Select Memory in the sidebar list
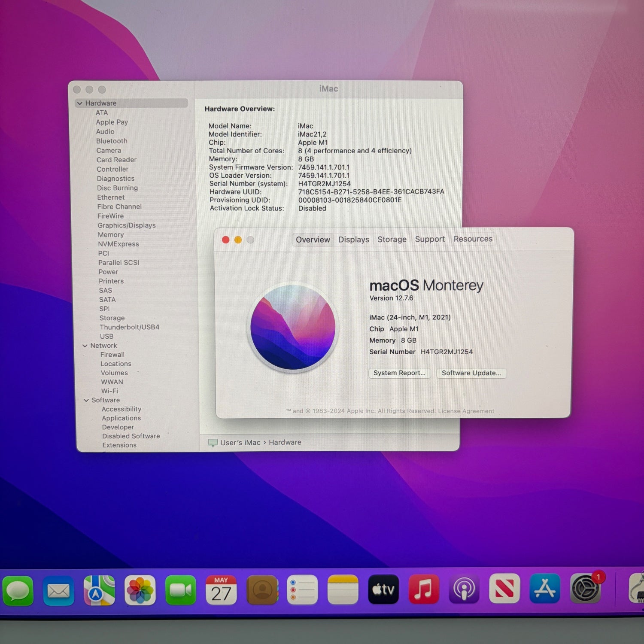This screenshot has height=644, width=644. click(x=111, y=235)
